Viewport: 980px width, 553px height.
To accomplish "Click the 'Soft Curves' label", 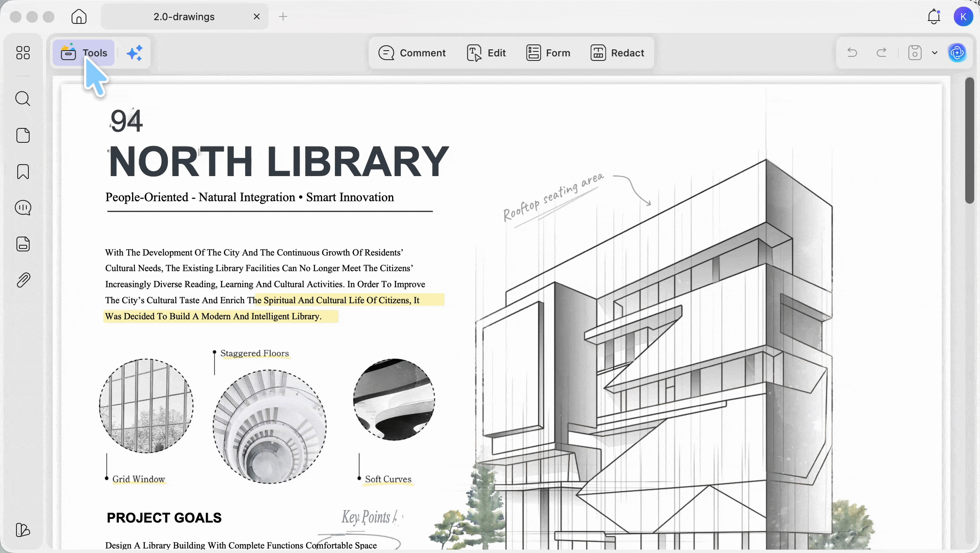I will click(x=388, y=479).
